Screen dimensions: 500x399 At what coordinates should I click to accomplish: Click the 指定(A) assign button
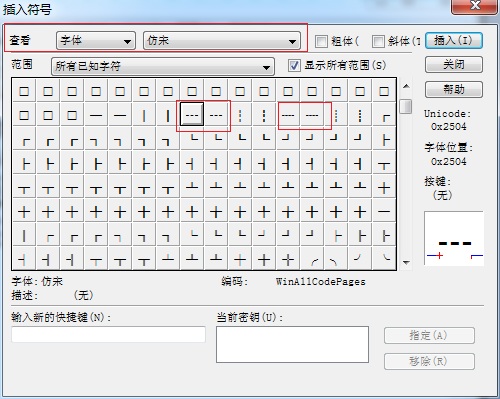(429, 335)
